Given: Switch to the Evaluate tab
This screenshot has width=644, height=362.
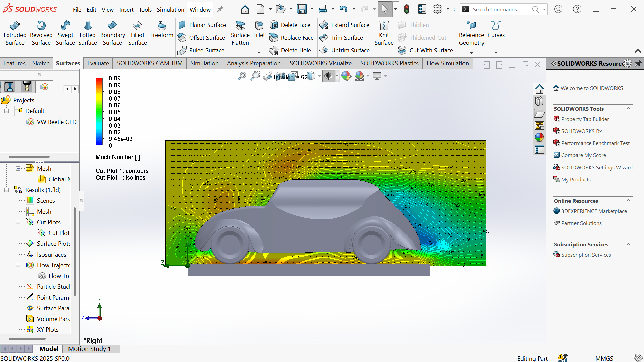Looking at the screenshot, I should (x=98, y=63).
